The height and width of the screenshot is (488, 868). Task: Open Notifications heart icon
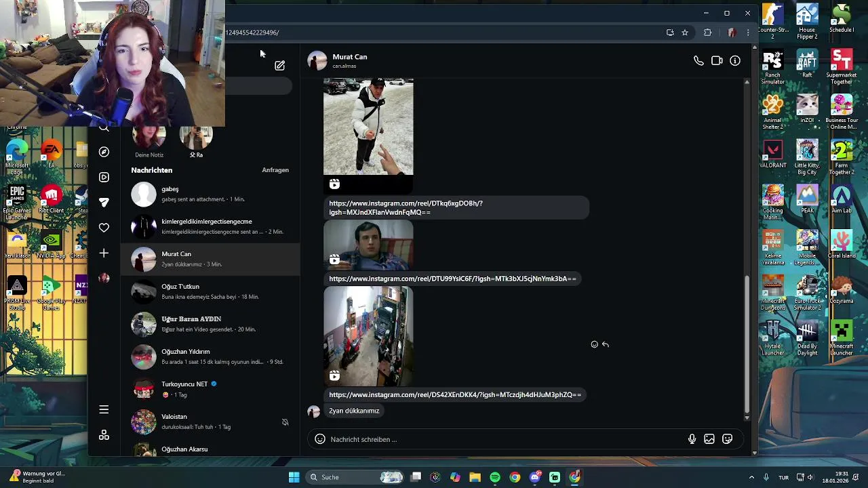(104, 228)
